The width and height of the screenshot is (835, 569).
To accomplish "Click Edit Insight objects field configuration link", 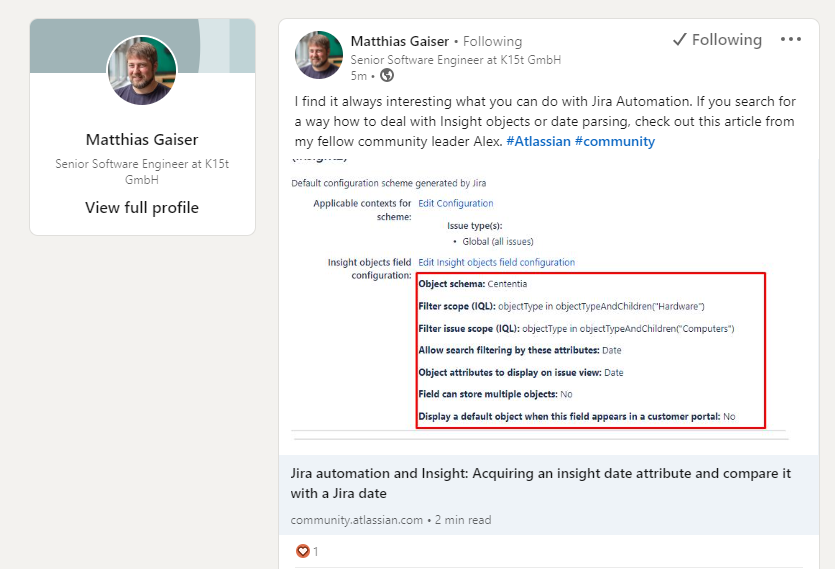I will click(496, 263).
